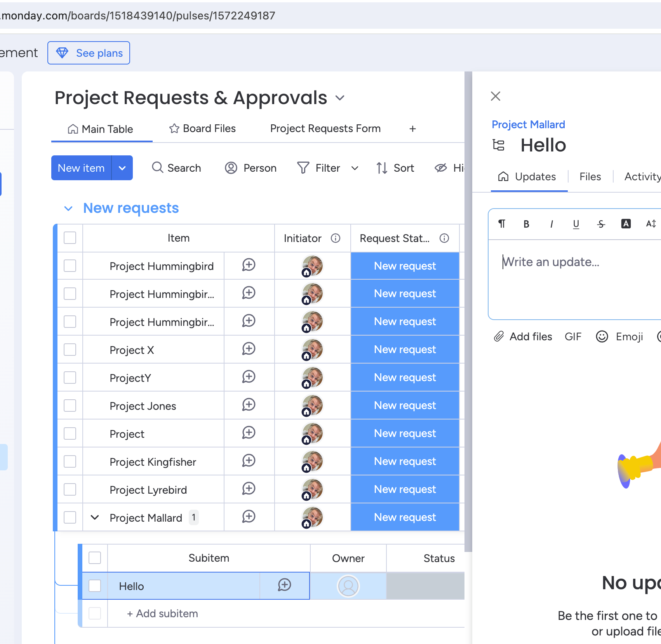Click the board vertical scrollbar

(468, 311)
